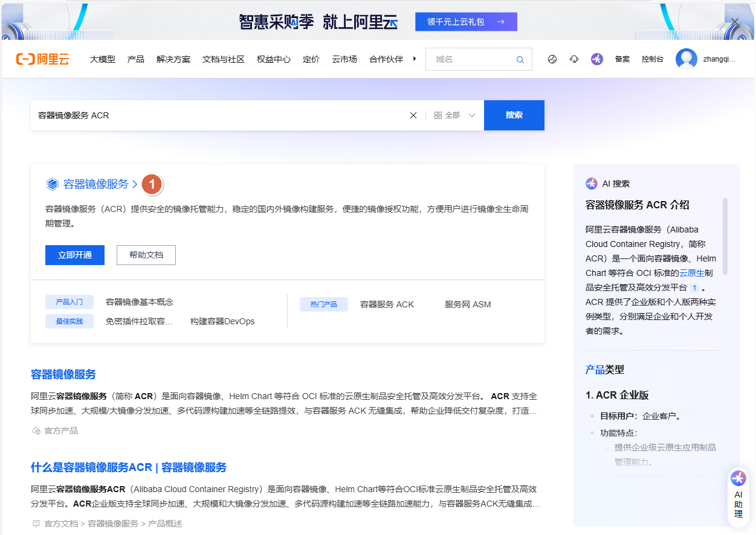Viewport: 756px width, 535px height.
Task: Click the grid icon next to 全部
Action: pyautogui.click(x=438, y=115)
